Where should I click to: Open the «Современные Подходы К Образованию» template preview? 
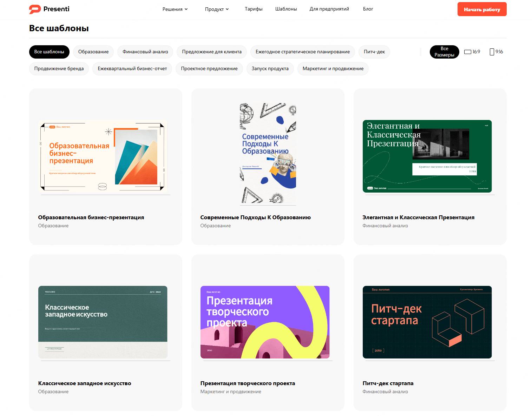pos(268,154)
